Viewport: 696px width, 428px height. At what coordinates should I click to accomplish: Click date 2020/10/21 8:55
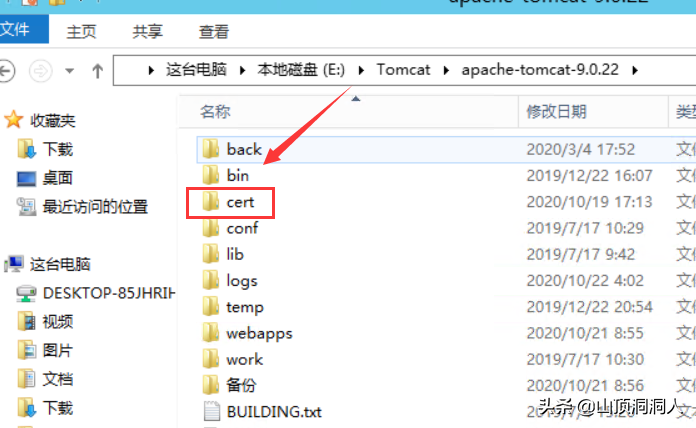585,333
